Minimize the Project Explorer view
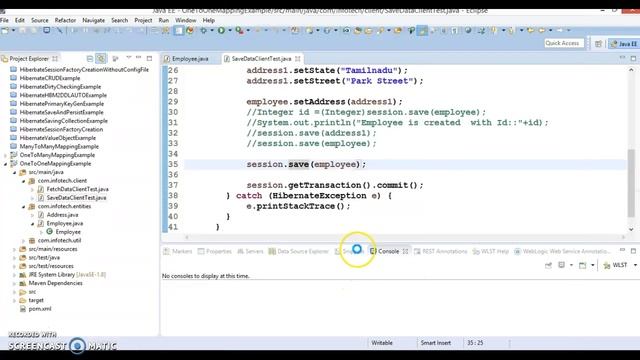640x360 pixels. pos(139,58)
